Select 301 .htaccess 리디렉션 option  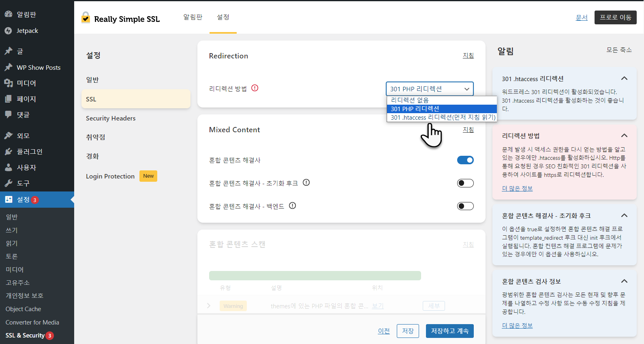point(442,117)
